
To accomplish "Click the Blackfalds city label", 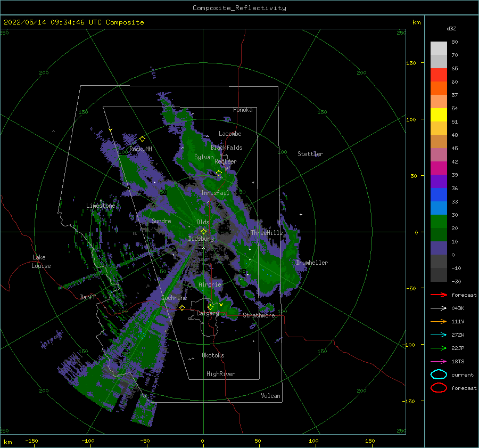I will tap(226, 148).
